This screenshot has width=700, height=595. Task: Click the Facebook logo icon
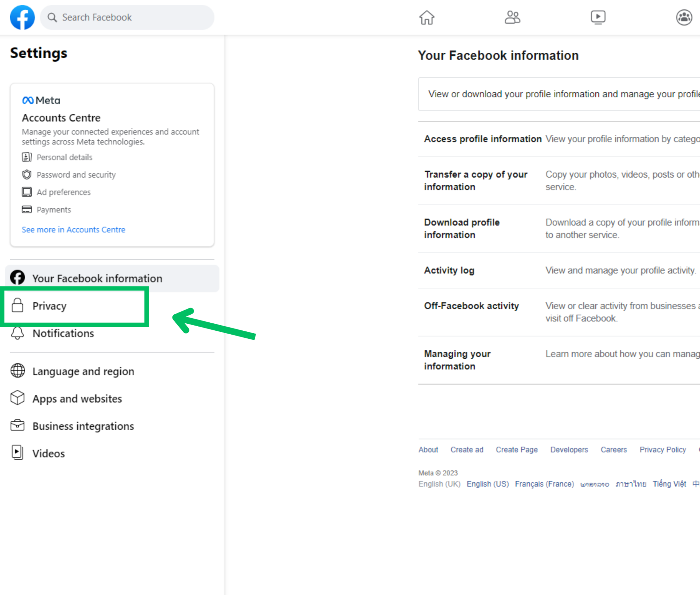22,17
